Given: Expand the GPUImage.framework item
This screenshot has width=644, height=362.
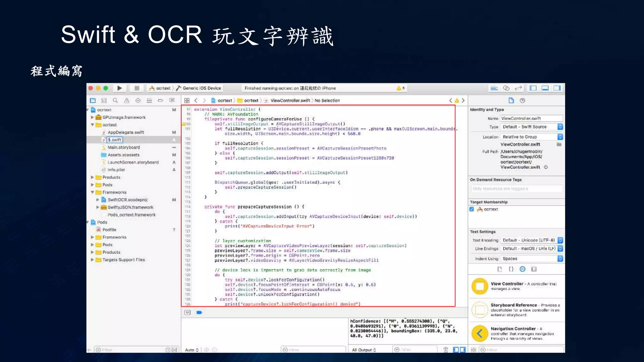Looking at the screenshot, I should 92,117.
